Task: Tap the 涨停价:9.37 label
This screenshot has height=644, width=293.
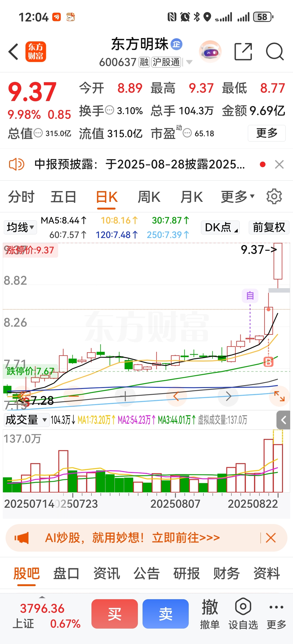Action: coord(30,250)
